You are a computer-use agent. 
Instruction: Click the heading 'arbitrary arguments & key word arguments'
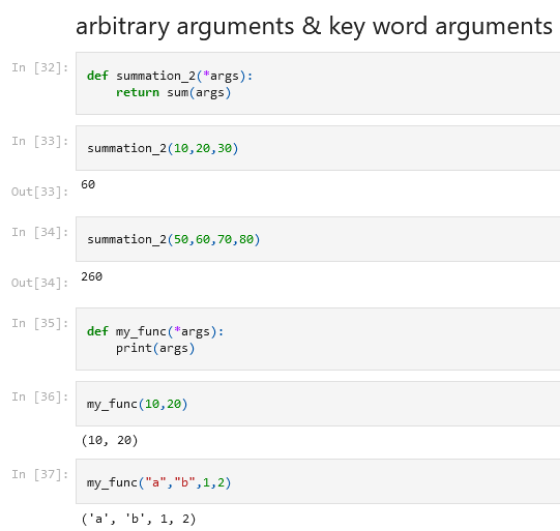pos(314,27)
